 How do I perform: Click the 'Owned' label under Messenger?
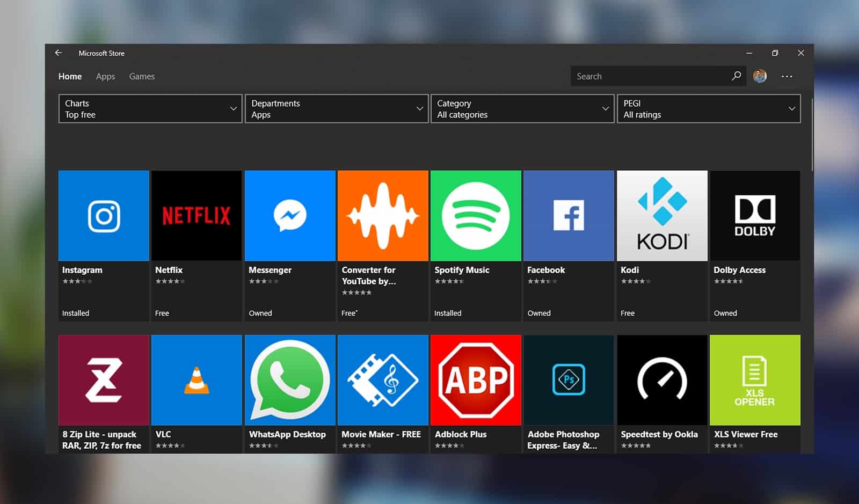coord(260,313)
